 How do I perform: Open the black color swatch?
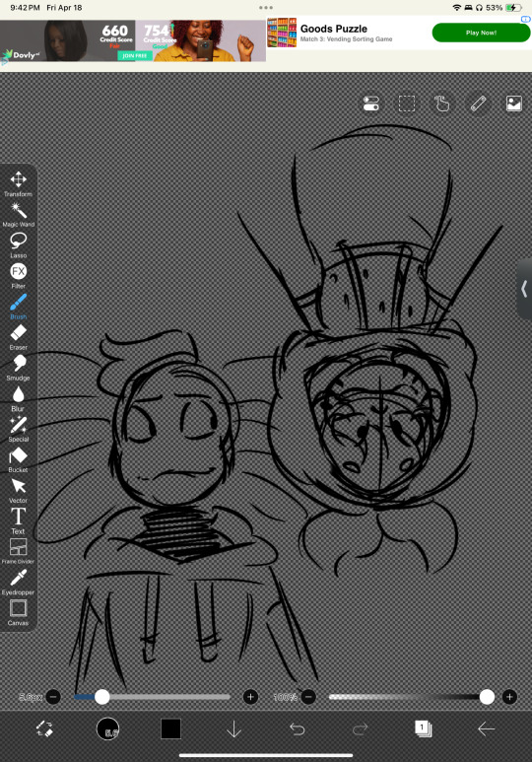tap(171, 728)
